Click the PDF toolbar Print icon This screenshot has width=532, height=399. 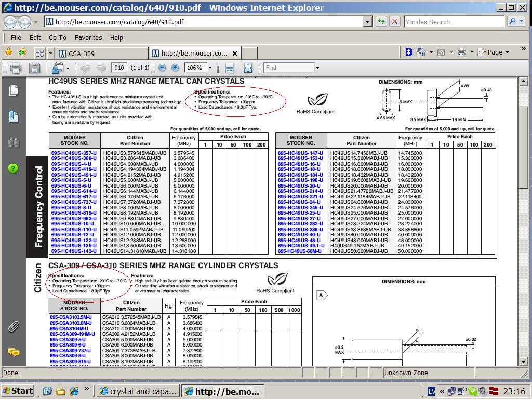[x=16, y=68]
